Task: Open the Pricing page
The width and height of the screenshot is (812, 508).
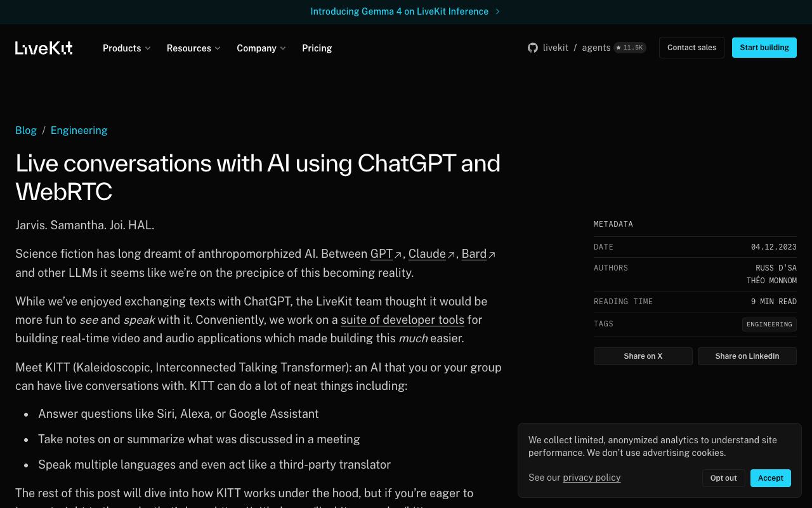Action: pos(317,48)
